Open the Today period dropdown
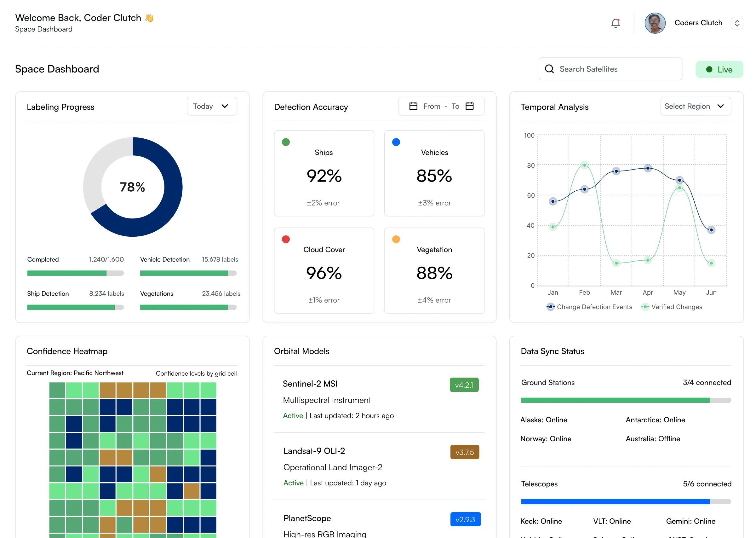 212,106
